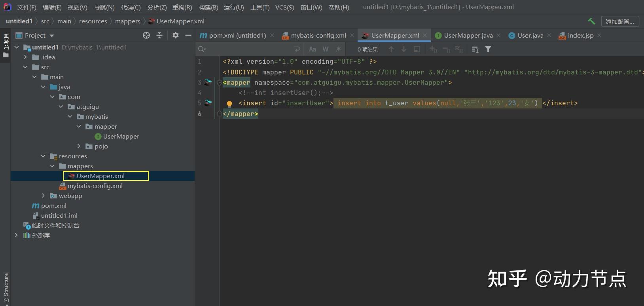
Task: Go to previous search occurrence arrow
Action: tap(391, 49)
